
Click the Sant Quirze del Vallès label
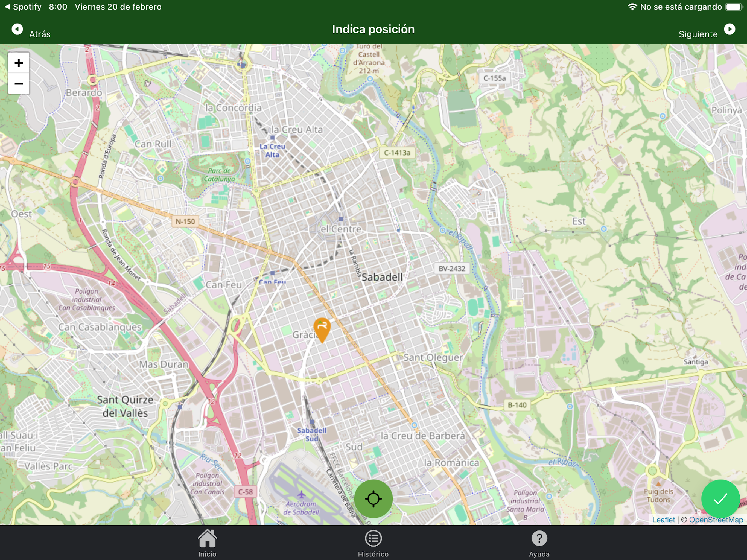[125, 406]
